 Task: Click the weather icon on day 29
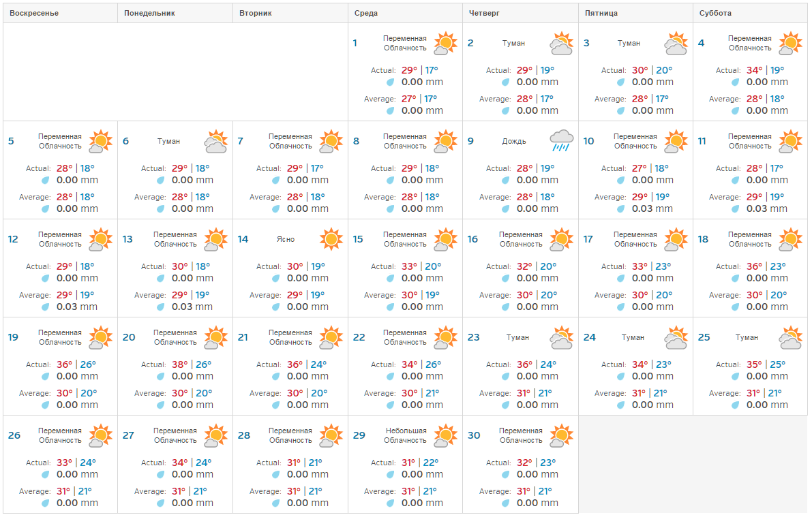pyautogui.click(x=446, y=435)
